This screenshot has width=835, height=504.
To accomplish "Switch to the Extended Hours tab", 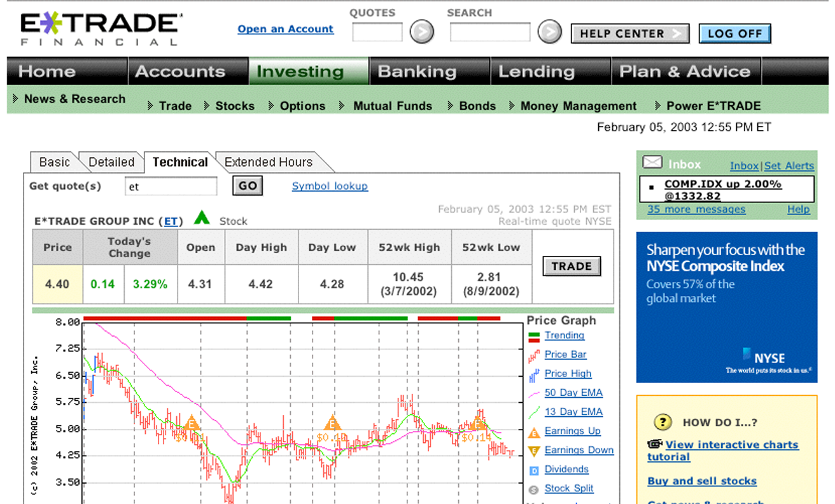I will coord(269,162).
